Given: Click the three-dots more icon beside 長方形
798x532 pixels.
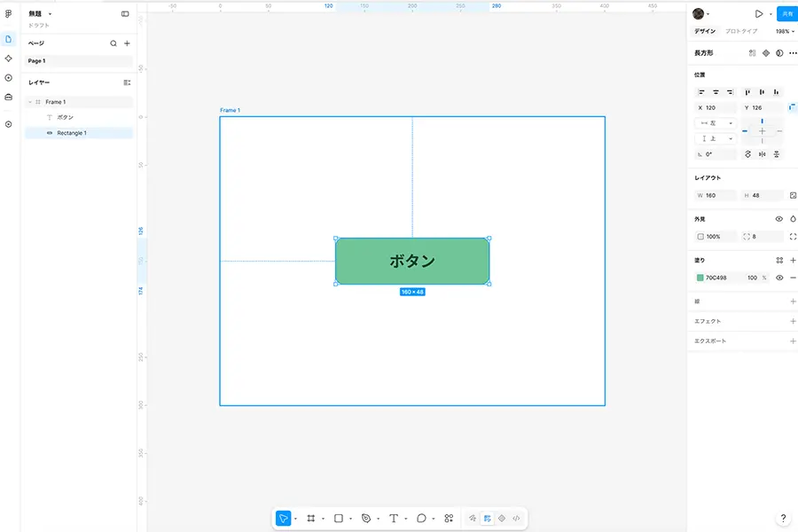Looking at the screenshot, I should click(x=793, y=53).
